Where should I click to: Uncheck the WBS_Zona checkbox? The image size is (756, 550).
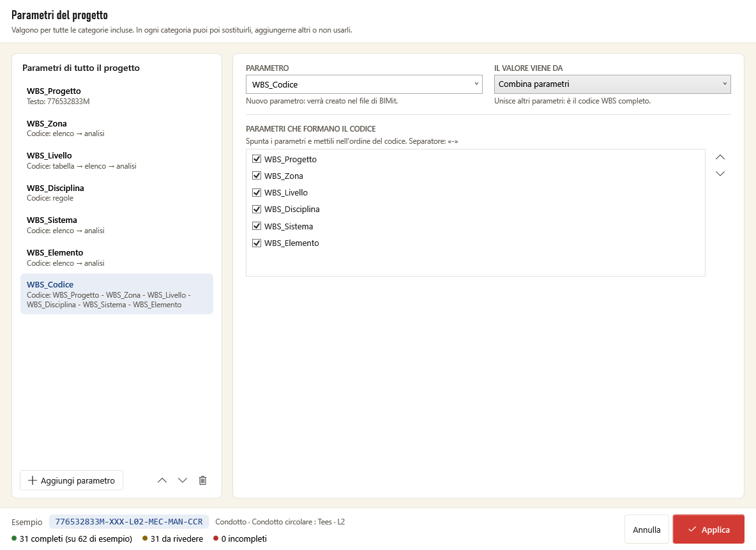click(x=257, y=176)
